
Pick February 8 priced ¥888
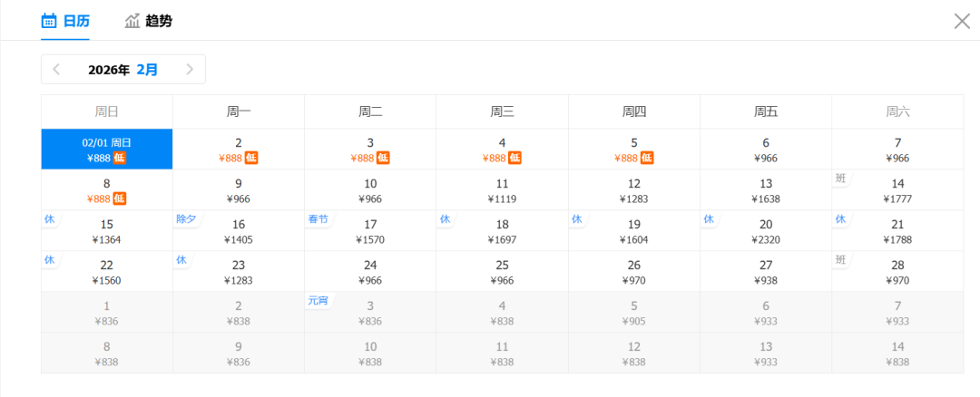click(x=107, y=190)
